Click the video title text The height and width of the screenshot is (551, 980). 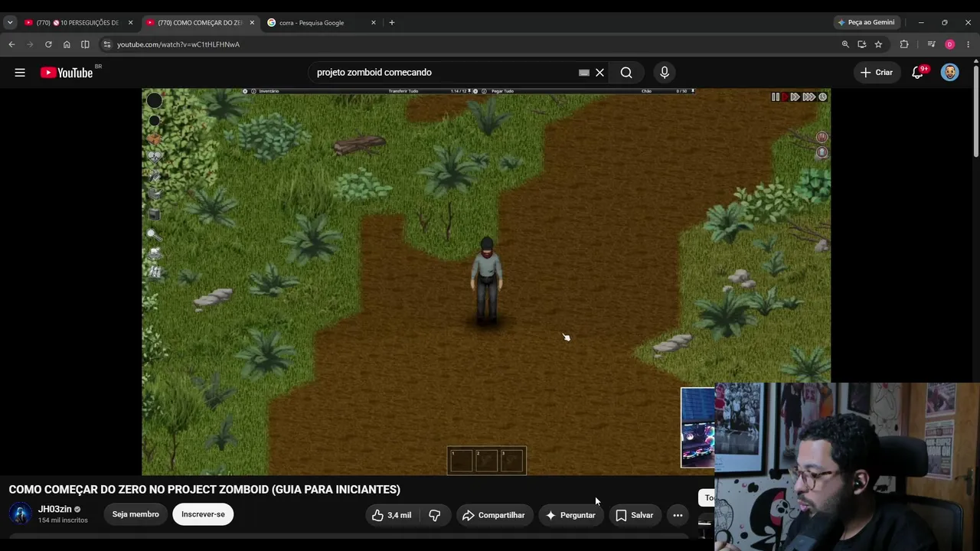[204, 490]
